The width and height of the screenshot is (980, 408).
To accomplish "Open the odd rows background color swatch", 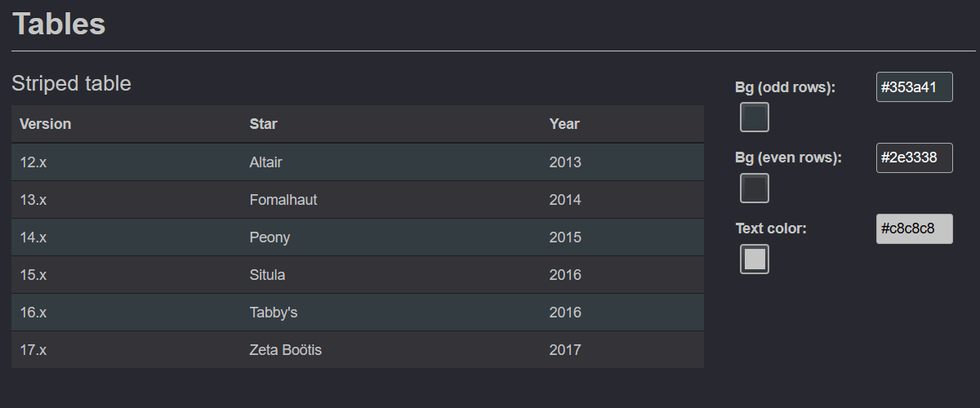I will click(x=755, y=118).
